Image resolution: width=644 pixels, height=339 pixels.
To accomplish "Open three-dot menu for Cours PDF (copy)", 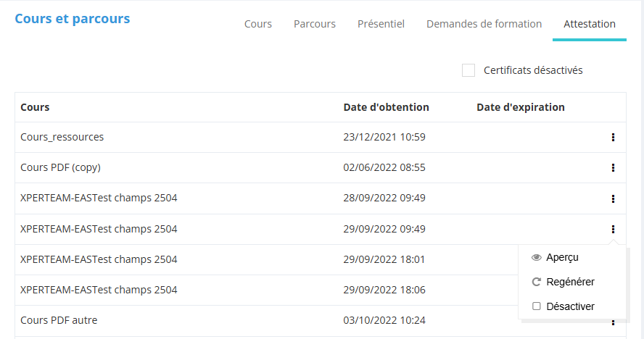I will point(613,167).
